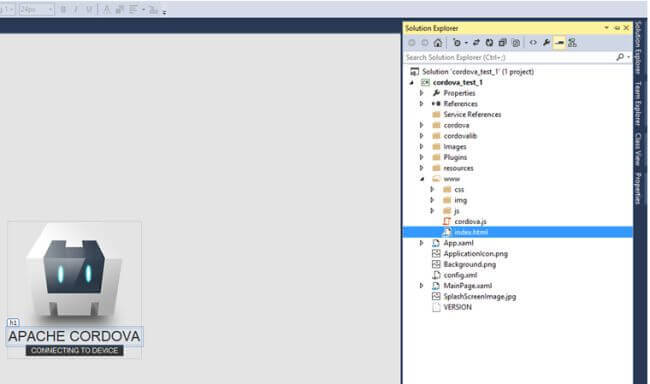
Task: Open the formatting toolbar overflow options arrow
Action: click(x=164, y=12)
